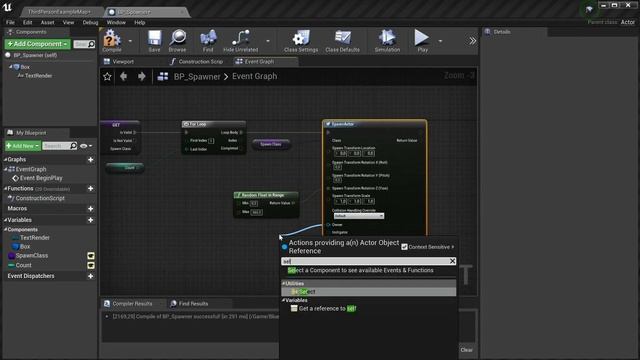This screenshot has height=360, width=640.
Task: Add new variable with plus icon
Action: coord(91,220)
